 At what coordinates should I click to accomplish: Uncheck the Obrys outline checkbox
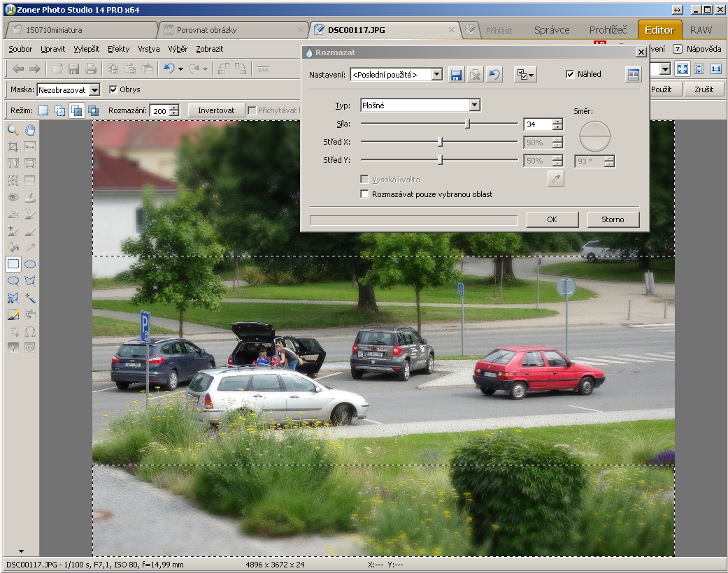pos(113,89)
